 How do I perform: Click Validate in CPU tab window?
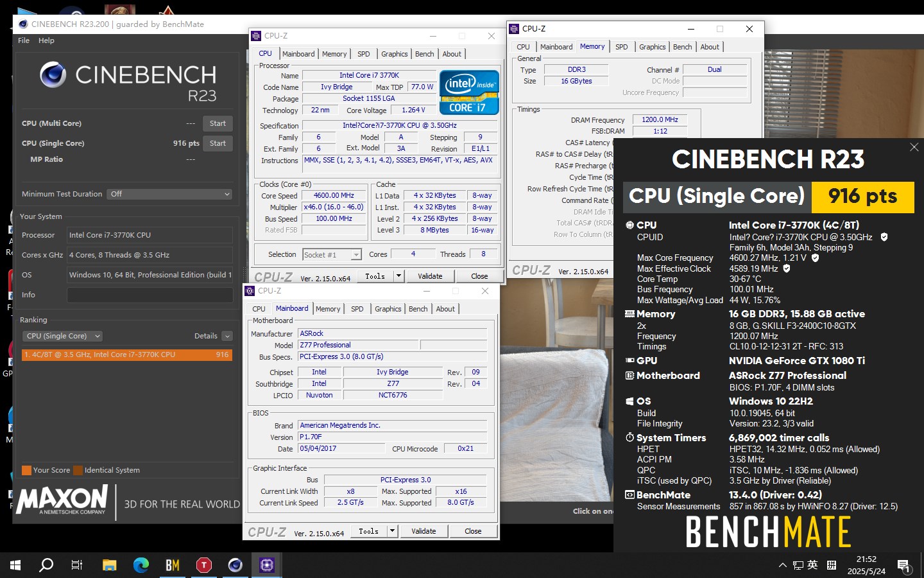click(430, 276)
